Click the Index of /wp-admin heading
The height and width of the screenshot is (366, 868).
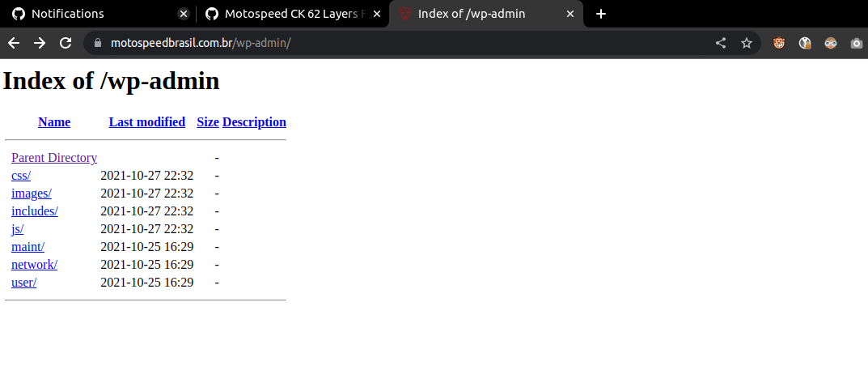pyautogui.click(x=112, y=81)
